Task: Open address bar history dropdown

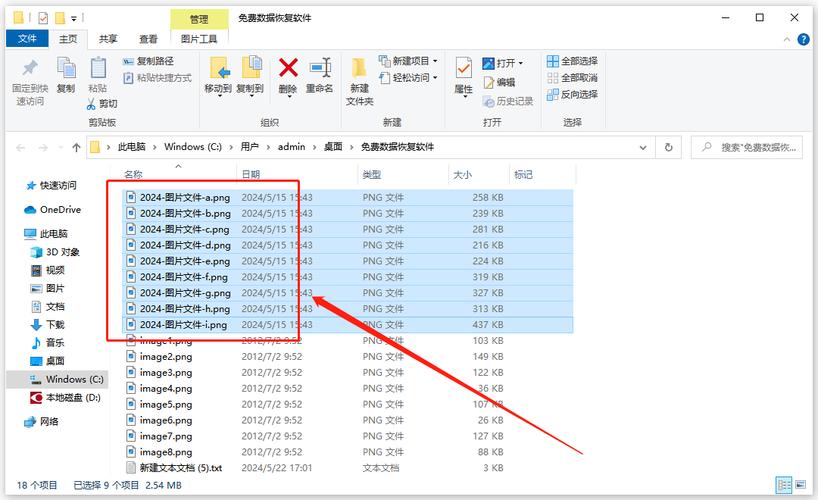Action: tap(643, 148)
